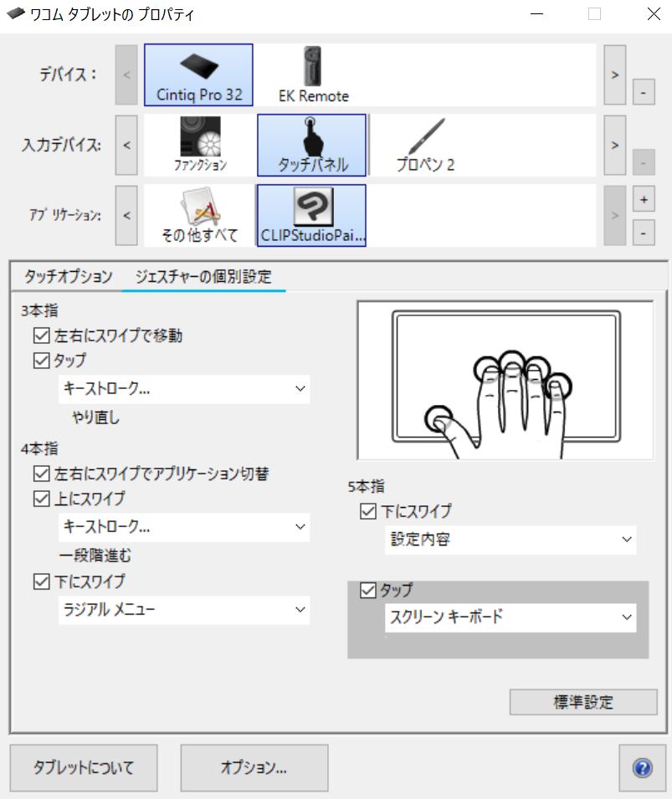Click the 3本指 section heading
672x799 pixels.
click(39, 310)
